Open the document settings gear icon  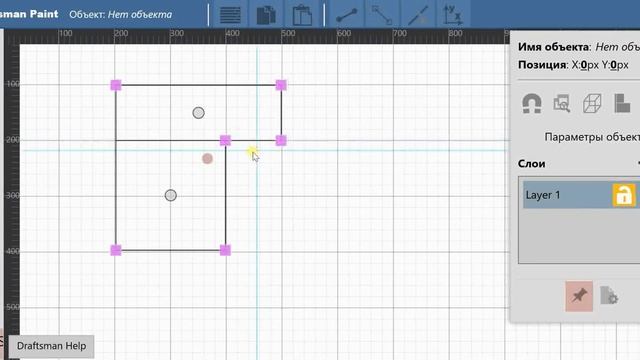609,296
